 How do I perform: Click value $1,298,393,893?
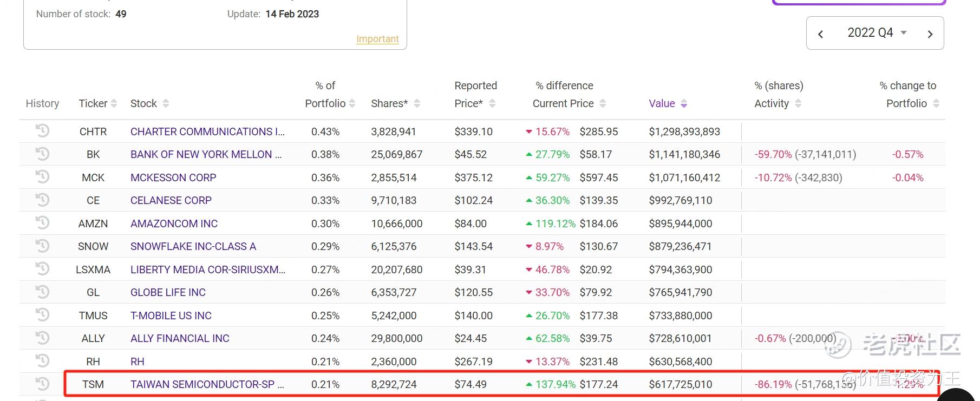click(684, 132)
